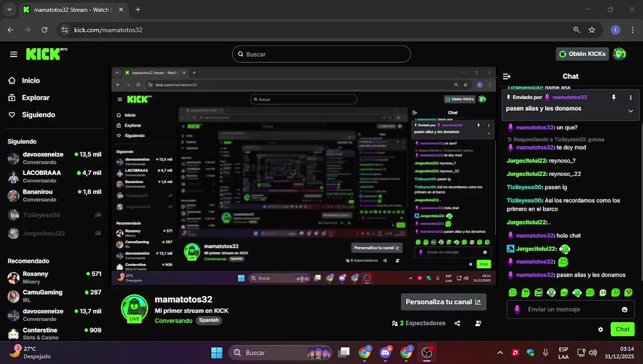Open LACOBRAAA channel in sidebar
This screenshot has width=643, height=364.
coord(54,176)
